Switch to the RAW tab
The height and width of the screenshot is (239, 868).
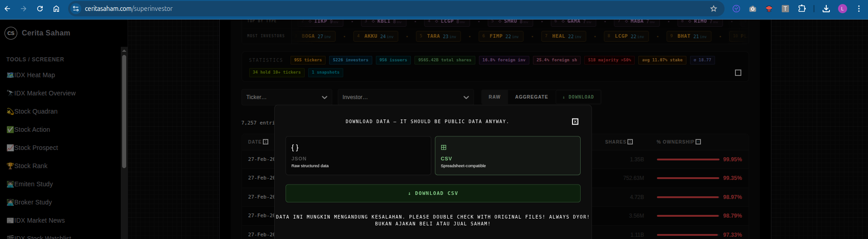click(494, 97)
